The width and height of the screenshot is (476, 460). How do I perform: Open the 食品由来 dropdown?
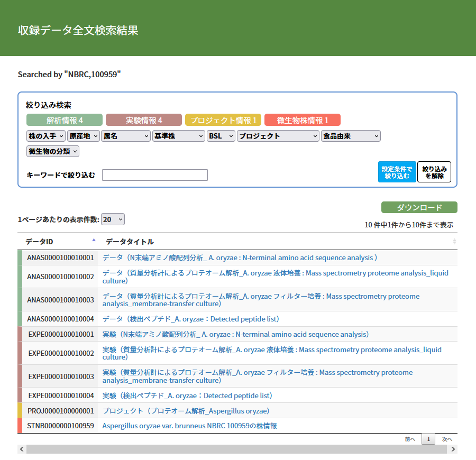pos(351,136)
